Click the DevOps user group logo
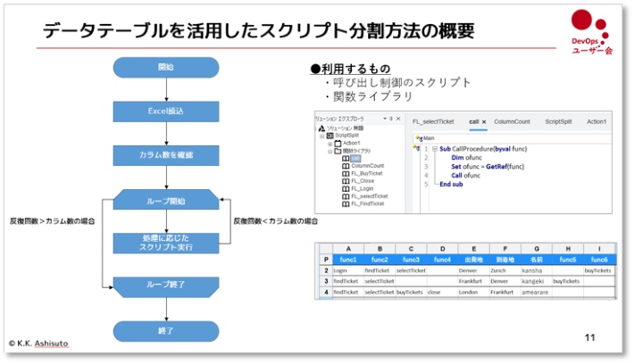Image resolution: width=634 pixels, height=364 pixels. 590,32
